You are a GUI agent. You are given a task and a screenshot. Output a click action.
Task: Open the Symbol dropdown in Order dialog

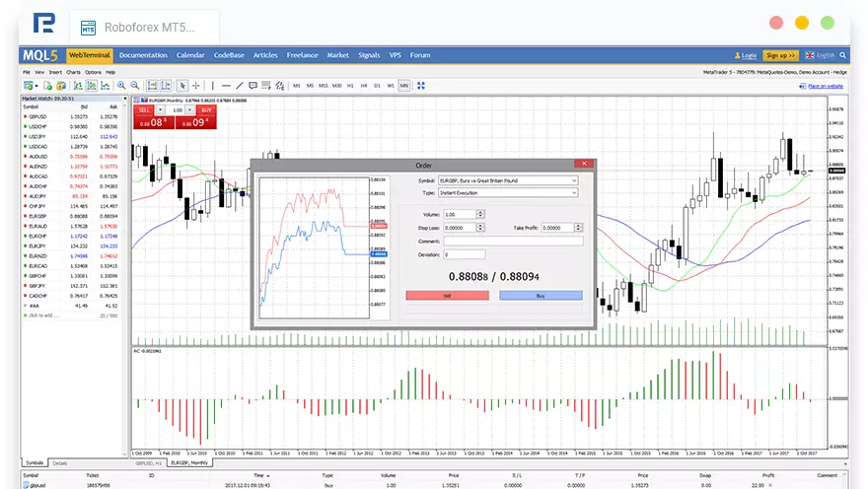tap(509, 180)
